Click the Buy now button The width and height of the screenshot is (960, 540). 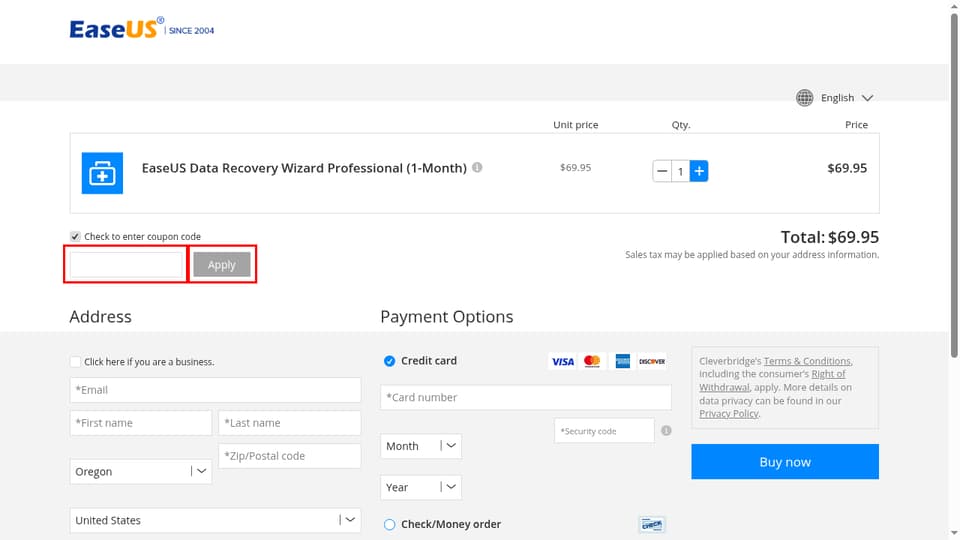(785, 462)
